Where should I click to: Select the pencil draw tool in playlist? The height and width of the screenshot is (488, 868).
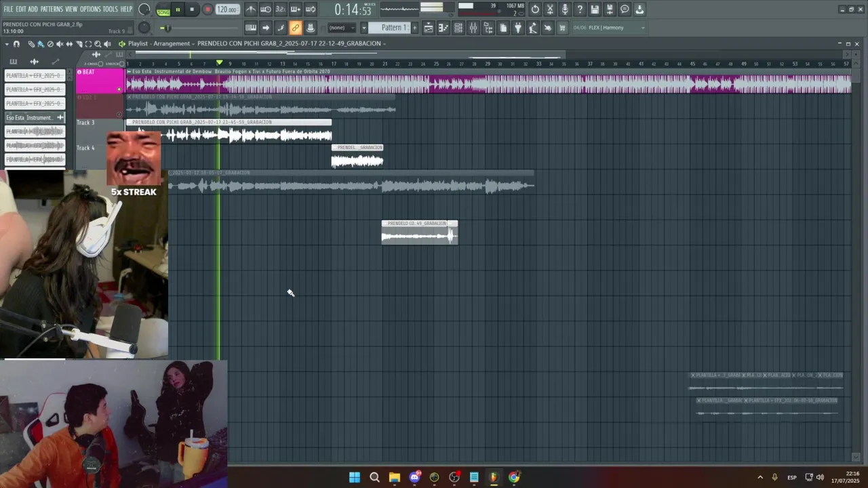coord(31,44)
